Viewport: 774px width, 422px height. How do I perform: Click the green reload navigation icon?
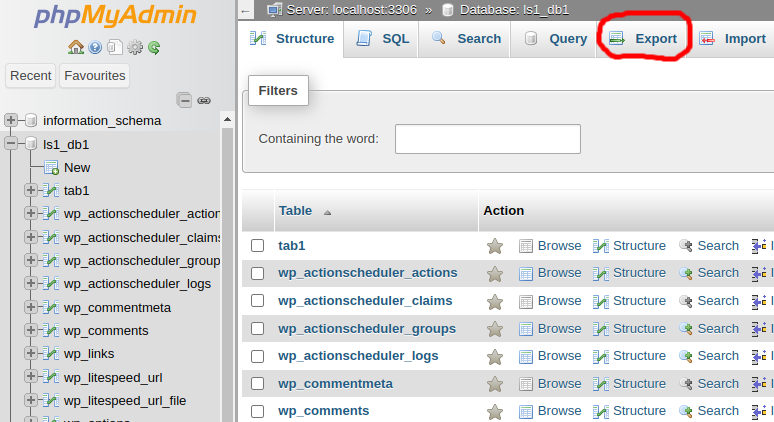(x=154, y=47)
